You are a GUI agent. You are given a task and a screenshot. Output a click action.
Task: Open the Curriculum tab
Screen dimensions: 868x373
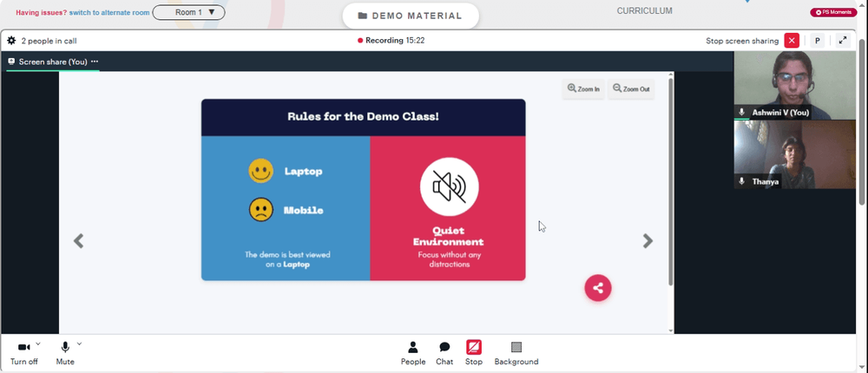pyautogui.click(x=644, y=10)
